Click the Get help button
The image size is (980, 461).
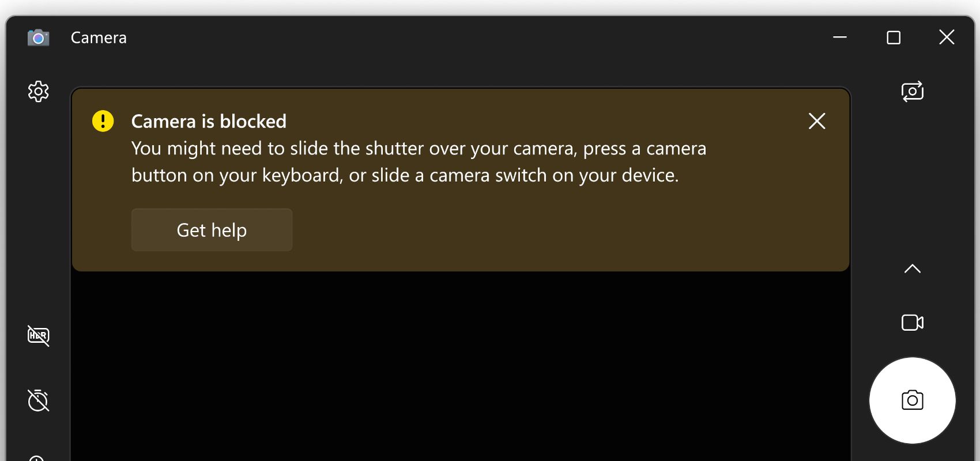(x=212, y=230)
